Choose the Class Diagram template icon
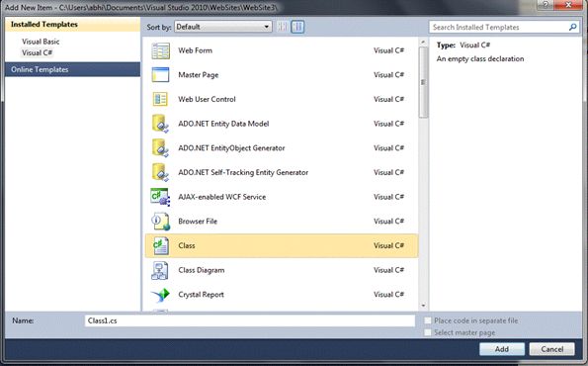Image resolution: width=588 pixels, height=366 pixels. click(160, 270)
